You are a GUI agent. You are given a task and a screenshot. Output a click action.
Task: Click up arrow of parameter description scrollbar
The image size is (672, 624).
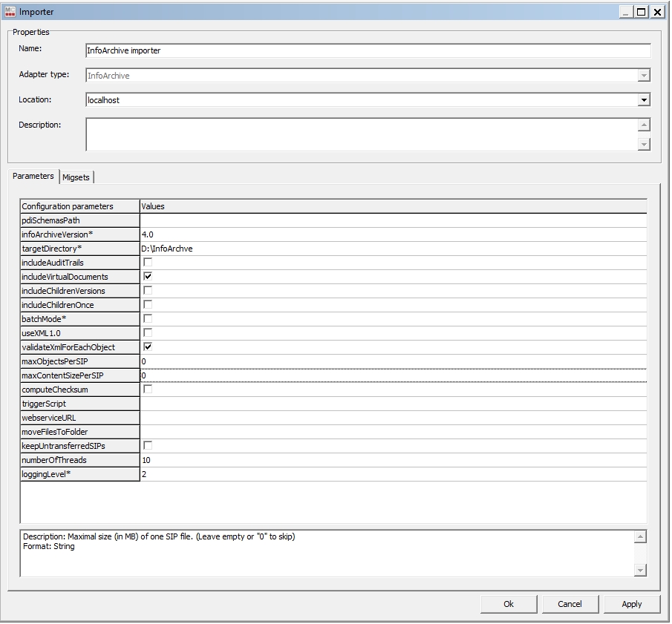coord(641,536)
